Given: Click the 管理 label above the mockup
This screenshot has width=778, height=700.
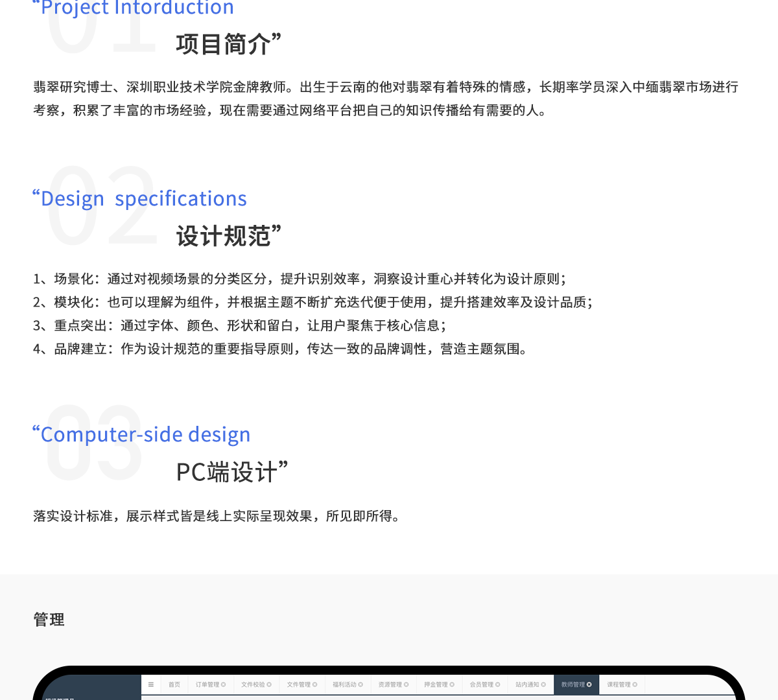Looking at the screenshot, I should point(49,620).
